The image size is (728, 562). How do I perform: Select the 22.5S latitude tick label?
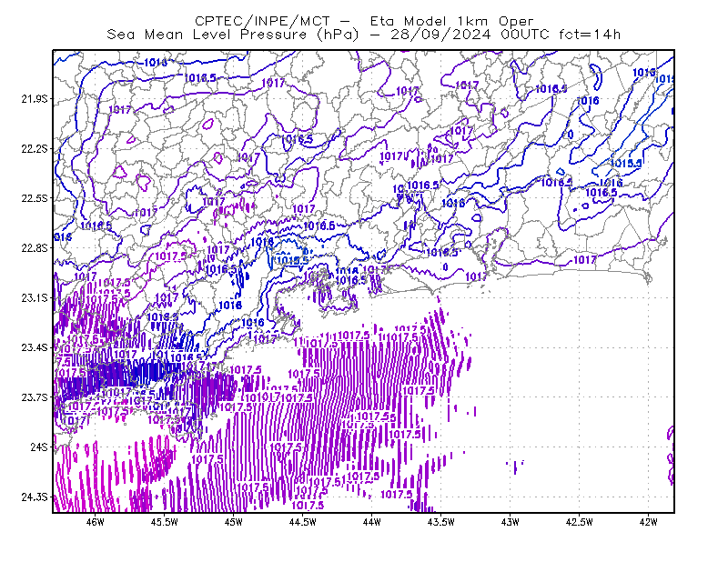pos(35,198)
